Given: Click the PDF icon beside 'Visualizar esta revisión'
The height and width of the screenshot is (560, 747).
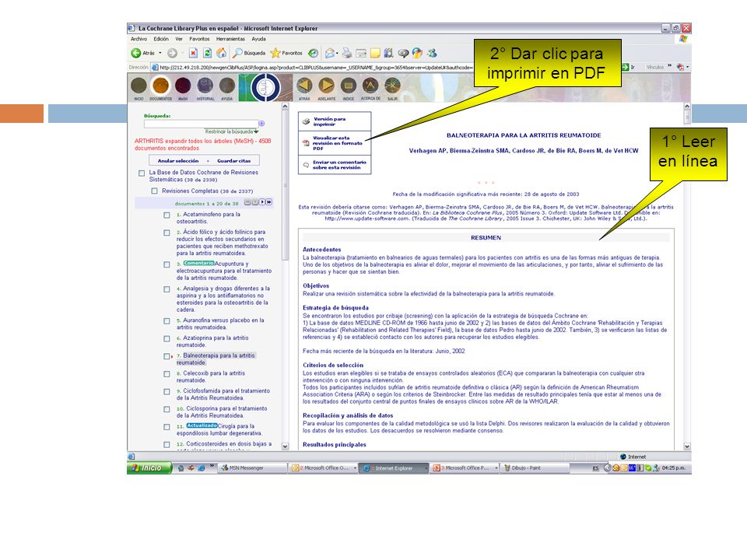Looking at the screenshot, I should click(x=306, y=143).
